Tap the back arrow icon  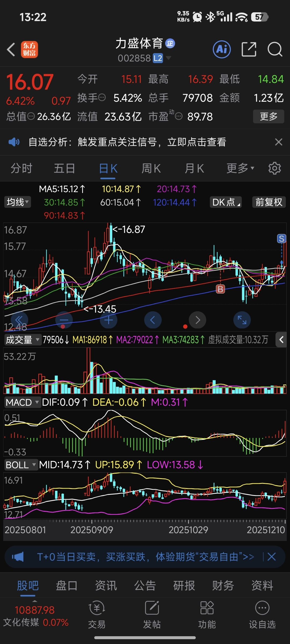pos(11,50)
